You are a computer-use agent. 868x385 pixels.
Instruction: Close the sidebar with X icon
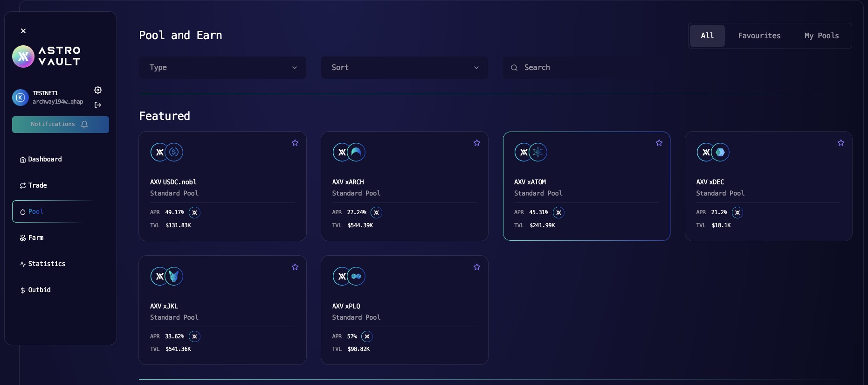pos(23,31)
